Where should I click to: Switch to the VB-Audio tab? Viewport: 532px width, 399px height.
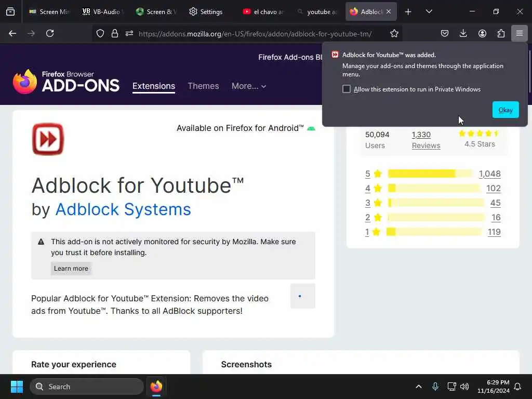point(103,11)
